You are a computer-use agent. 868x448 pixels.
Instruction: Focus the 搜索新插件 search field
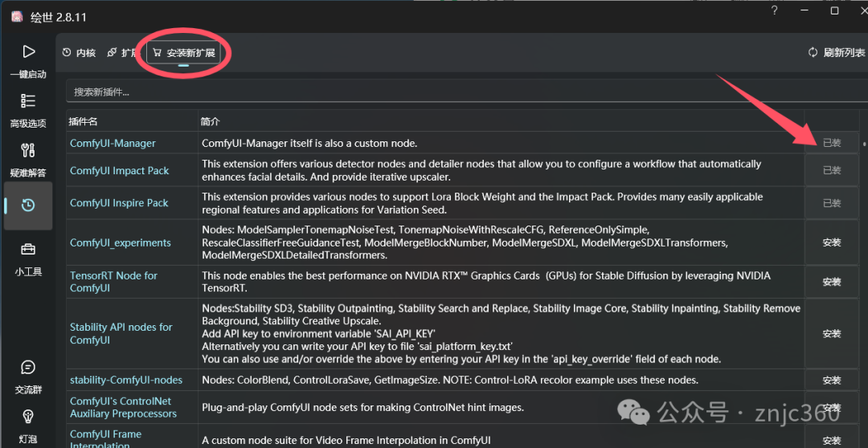[467, 92]
